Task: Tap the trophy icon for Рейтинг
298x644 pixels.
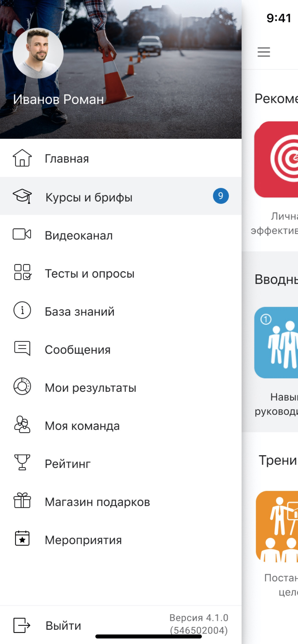Action: coord(22,462)
